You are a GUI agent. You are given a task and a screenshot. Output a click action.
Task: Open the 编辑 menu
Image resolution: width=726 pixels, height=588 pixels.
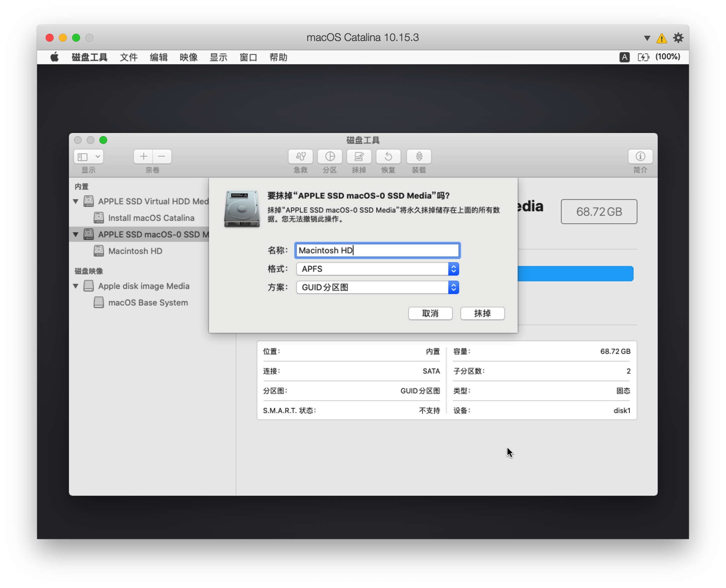[159, 57]
